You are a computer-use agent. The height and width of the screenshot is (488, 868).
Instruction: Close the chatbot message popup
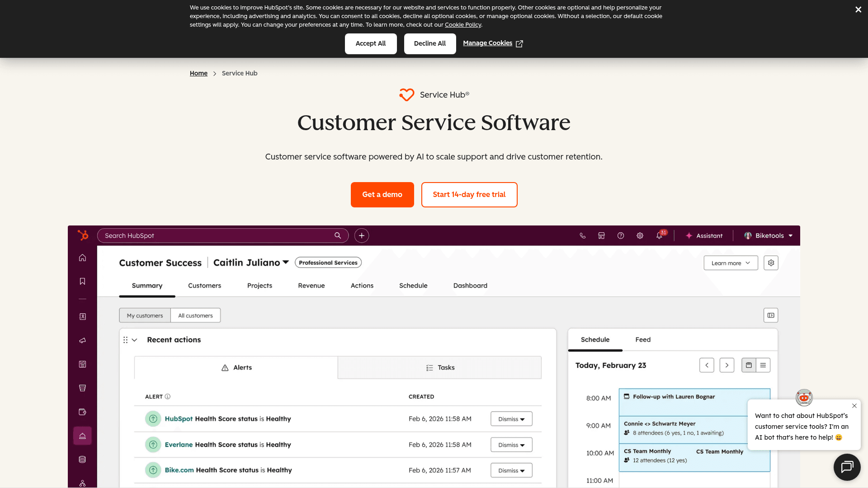854,406
